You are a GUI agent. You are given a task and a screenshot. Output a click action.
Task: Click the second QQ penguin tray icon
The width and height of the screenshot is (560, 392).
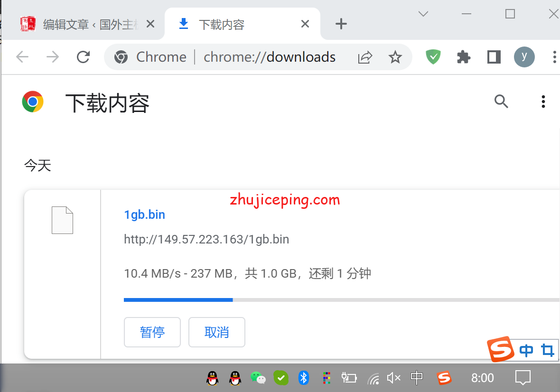click(235, 378)
